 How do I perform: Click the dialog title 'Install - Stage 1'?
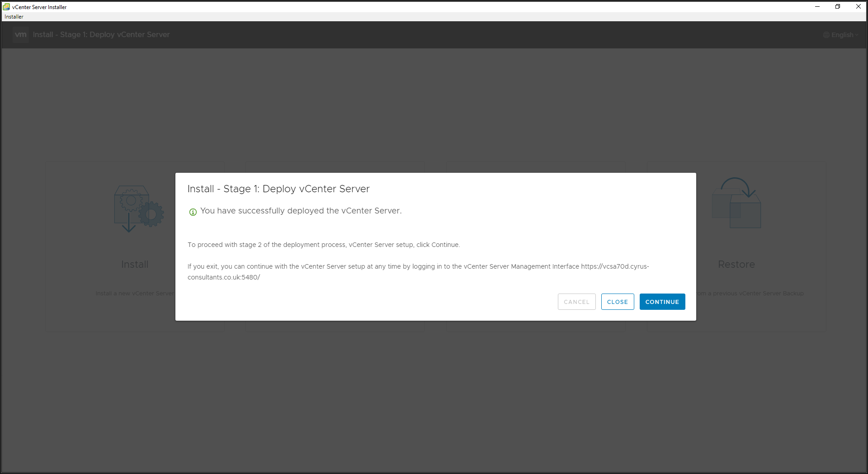[x=278, y=189]
